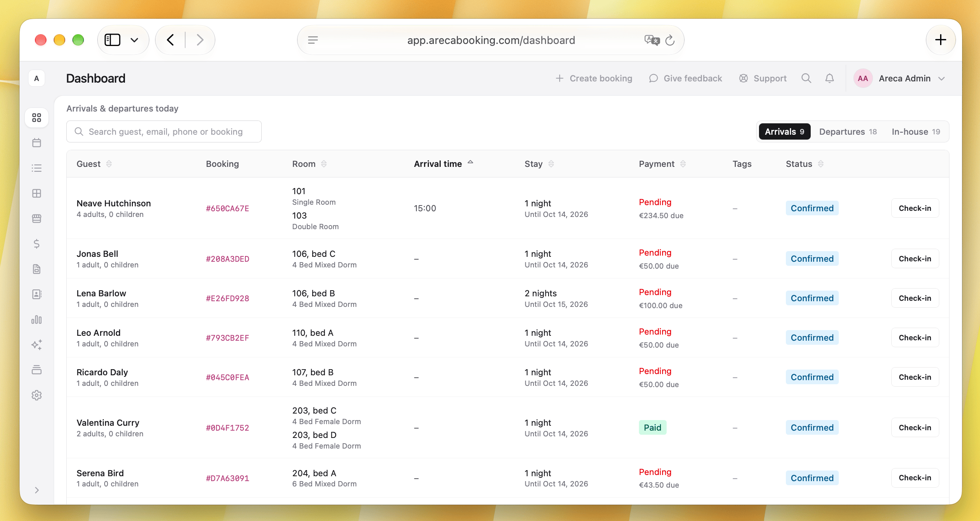The image size is (980, 521).
Task: Open the stacked layers icon in sidebar
Action: [37, 370]
